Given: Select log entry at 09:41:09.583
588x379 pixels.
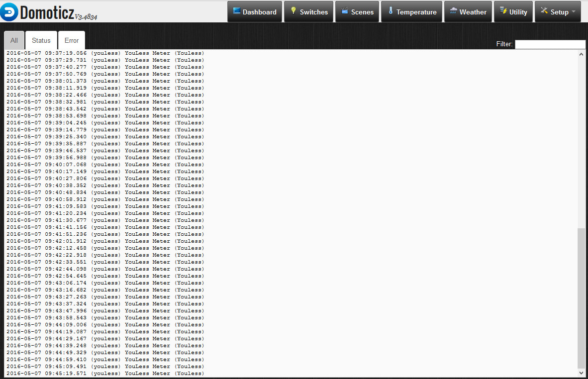Looking at the screenshot, I should (x=105, y=206).
